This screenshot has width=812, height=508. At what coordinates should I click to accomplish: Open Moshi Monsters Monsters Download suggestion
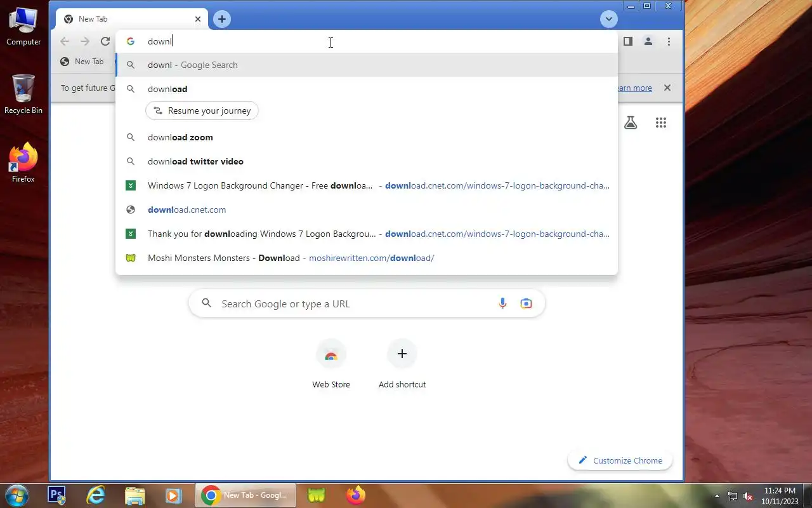[x=367, y=258]
